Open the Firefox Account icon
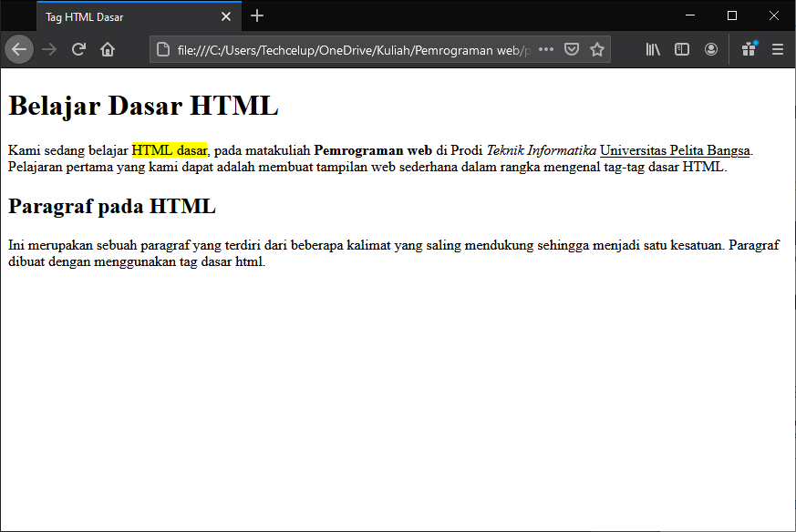The height and width of the screenshot is (532, 796). click(711, 49)
